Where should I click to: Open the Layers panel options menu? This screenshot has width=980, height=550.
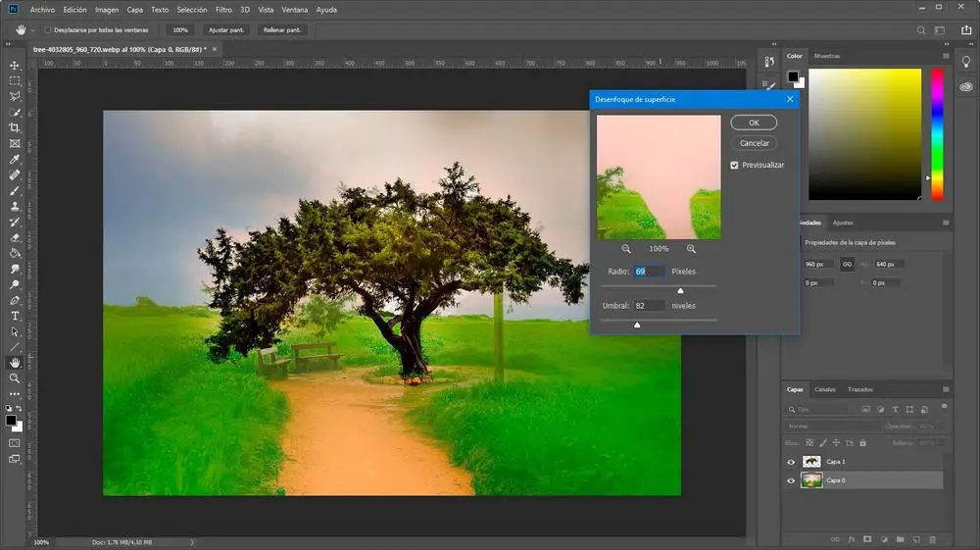(945, 389)
